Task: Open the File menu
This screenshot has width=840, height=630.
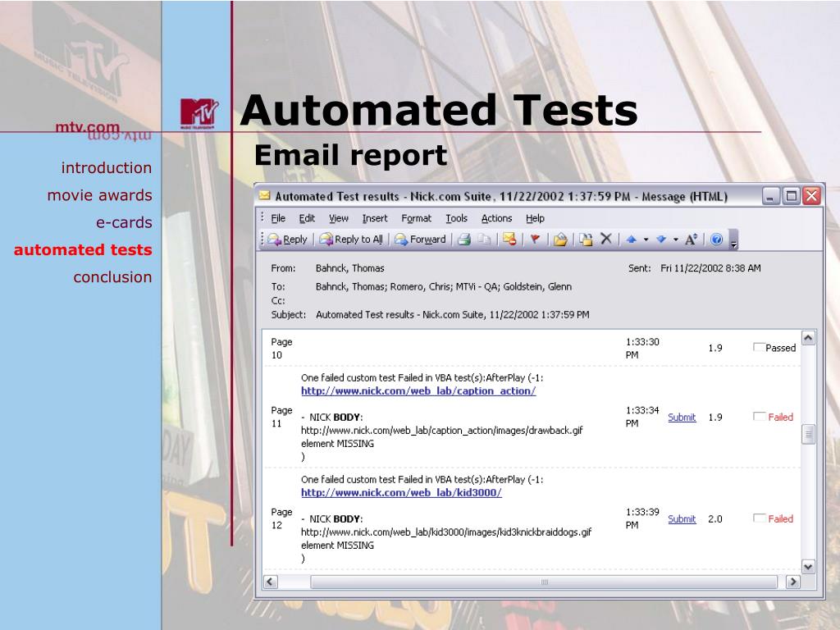Action: 278,218
